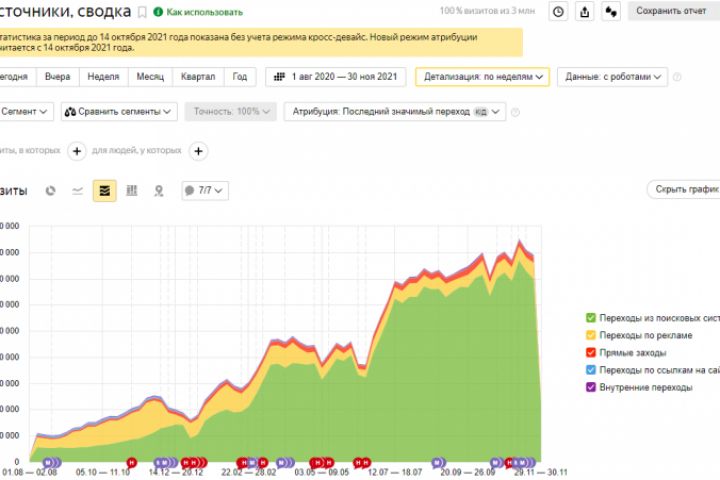Open the 'Атрибуция: Последний значимый переход' dropdown

point(395,112)
